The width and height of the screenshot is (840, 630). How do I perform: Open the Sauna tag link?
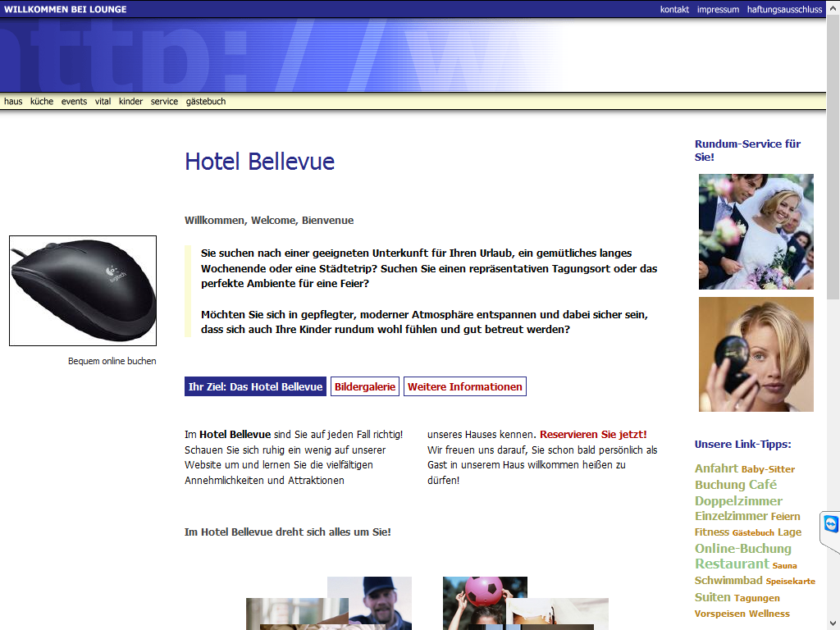[x=784, y=566]
